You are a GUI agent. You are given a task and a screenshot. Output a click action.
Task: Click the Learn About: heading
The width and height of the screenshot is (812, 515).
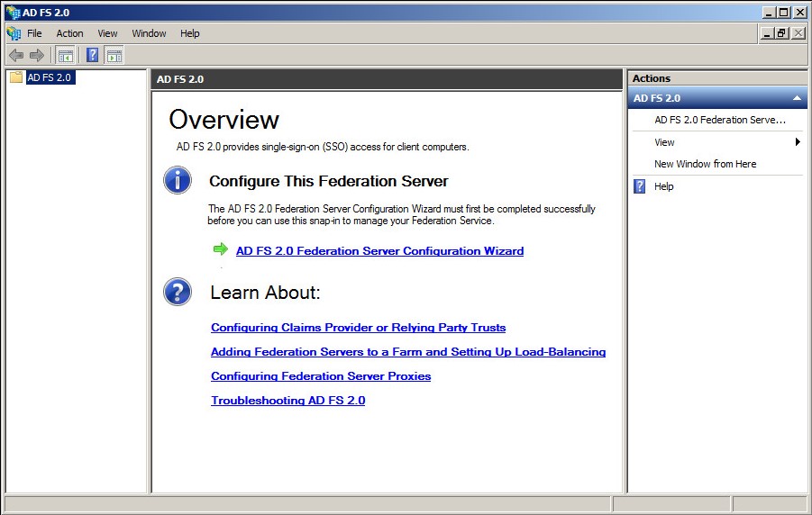[265, 293]
